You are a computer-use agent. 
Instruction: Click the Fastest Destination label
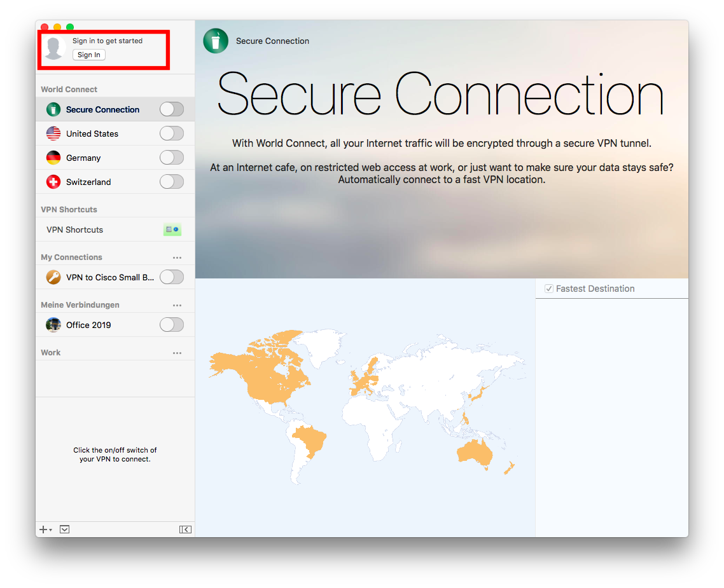tap(595, 289)
